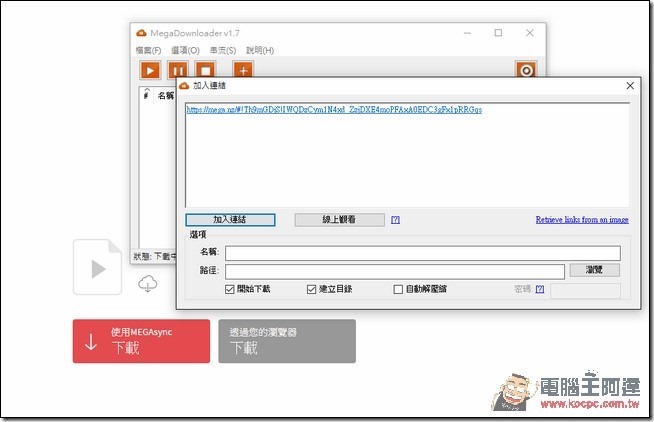Open the 串流(S) menu

[223, 50]
